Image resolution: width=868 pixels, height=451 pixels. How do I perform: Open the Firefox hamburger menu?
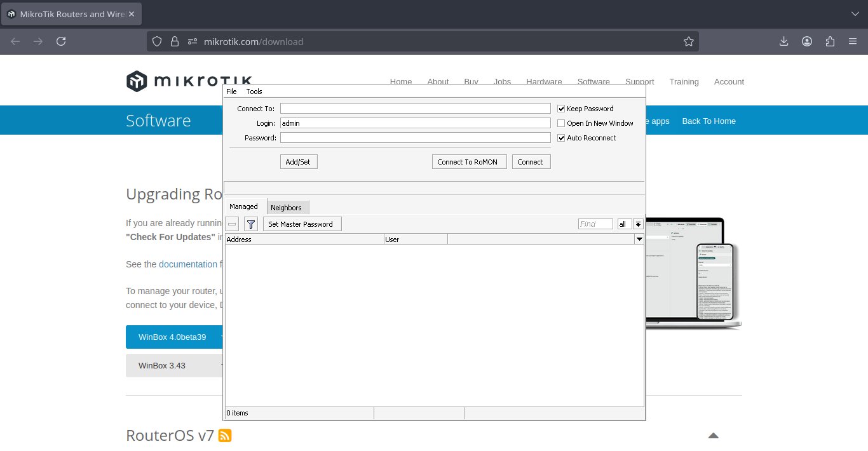pyautogui.click(x=853, y=41)
